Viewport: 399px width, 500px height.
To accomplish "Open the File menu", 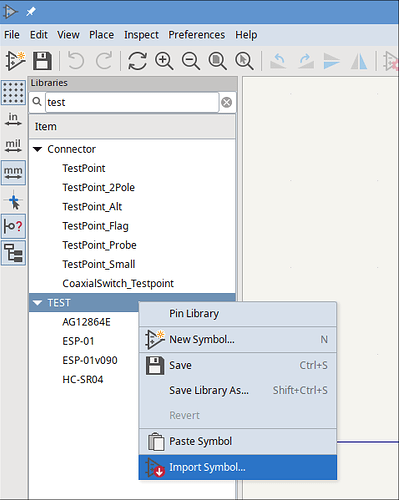I will point(12,35).
